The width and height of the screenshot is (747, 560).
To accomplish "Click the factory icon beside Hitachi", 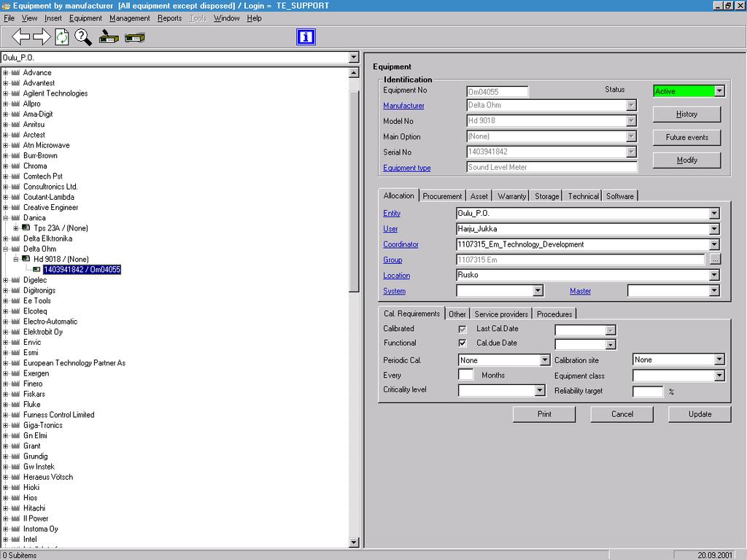I will tap(16, 508).
